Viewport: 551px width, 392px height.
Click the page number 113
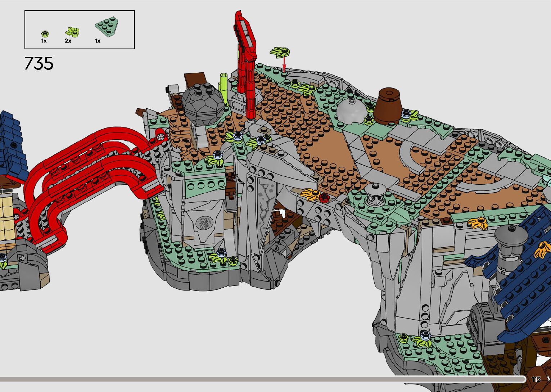click(x=536, y=379)
